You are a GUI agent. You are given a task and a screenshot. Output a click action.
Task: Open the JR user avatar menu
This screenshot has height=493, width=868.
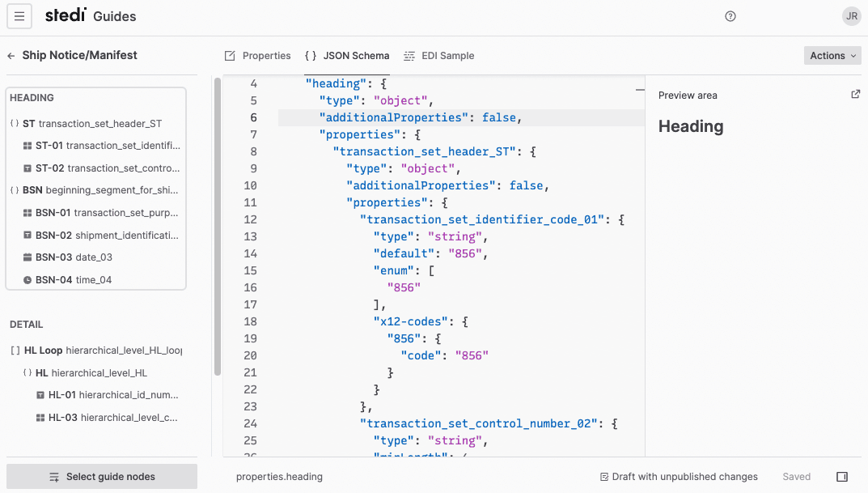[851, 16]
